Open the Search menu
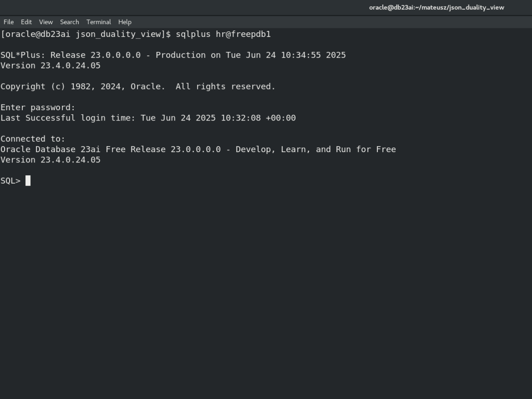 [x=69, y=22]
